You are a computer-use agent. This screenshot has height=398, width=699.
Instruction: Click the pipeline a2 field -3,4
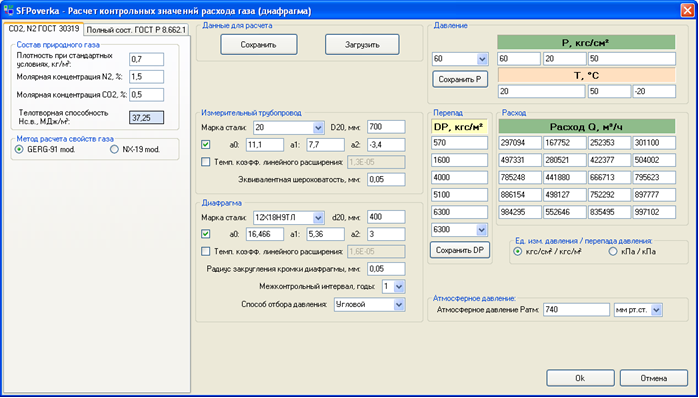tap(387, 145)
